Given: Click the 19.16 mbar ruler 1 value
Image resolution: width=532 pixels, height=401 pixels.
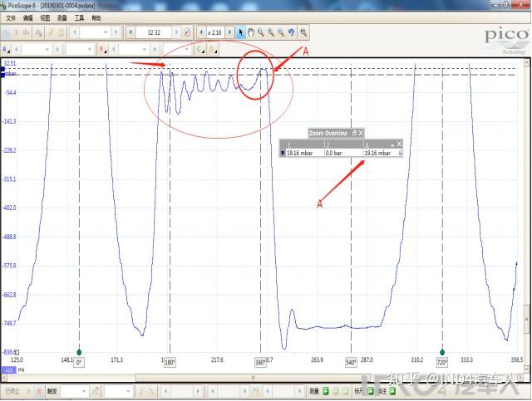Looking at the screenshot, I should pyautogui.click(x=299, y=154).
